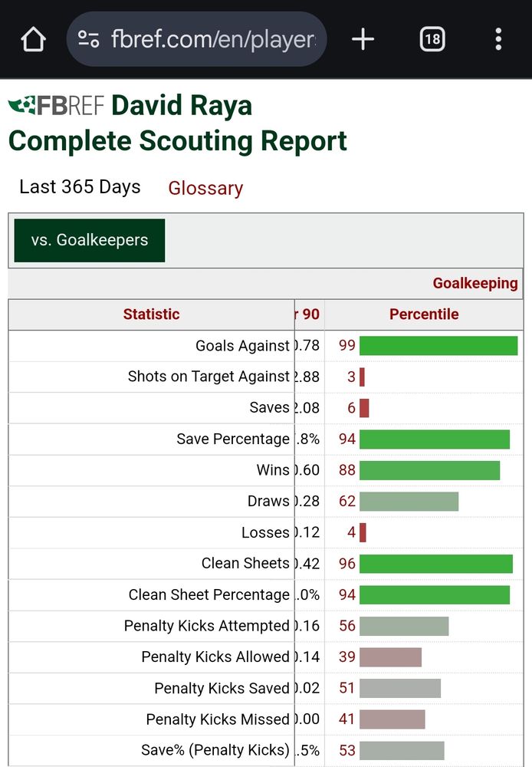Click the Wins percentile value 88

click(x=347, y=470)
